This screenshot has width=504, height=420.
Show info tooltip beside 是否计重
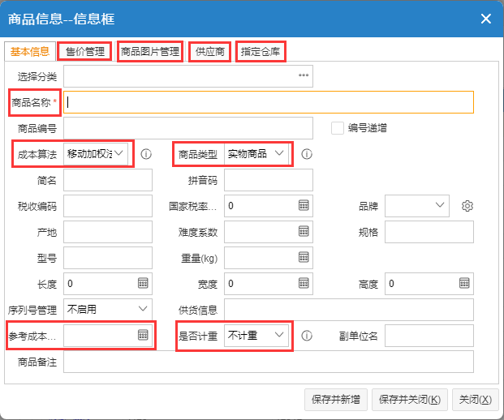[x=307, y=336]
